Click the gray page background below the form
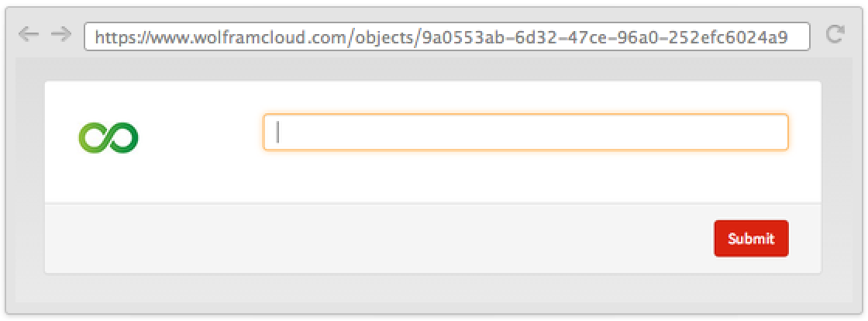 click(x=432, y=288)
